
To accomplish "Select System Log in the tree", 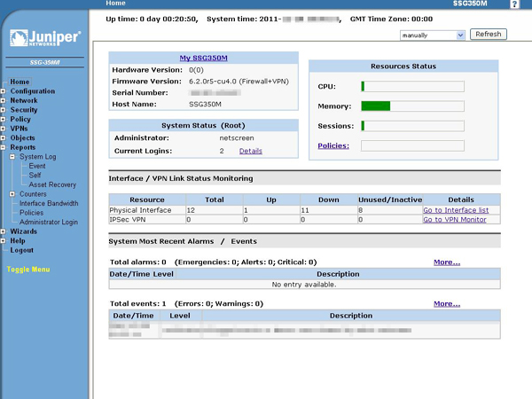I will tap(38, 157).
